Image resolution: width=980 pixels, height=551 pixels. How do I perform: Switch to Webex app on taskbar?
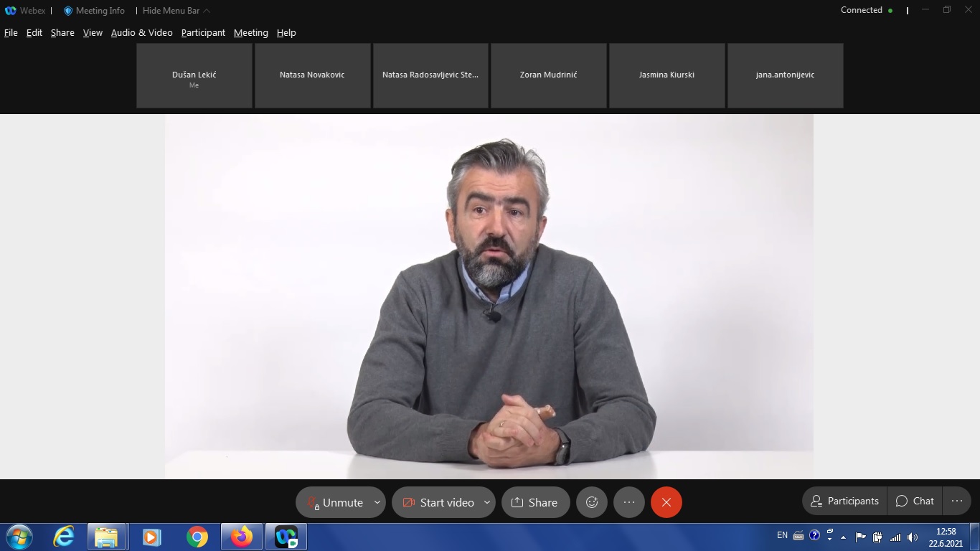tap(286, 537)
